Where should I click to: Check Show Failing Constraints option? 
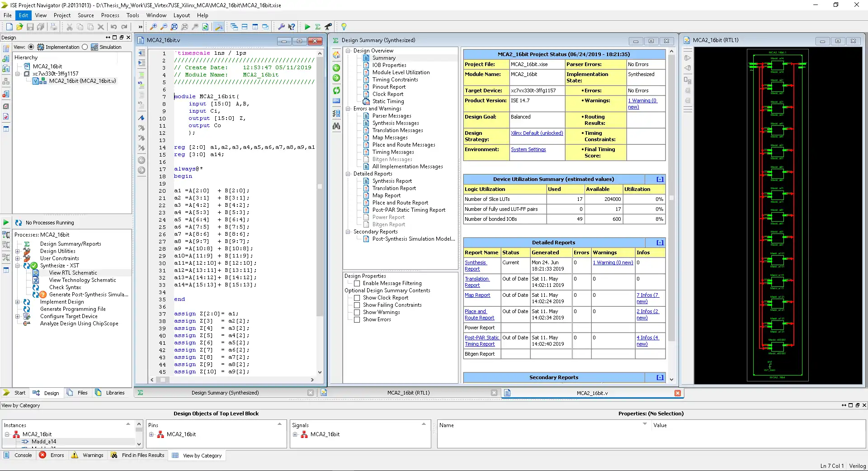point(357,305)
